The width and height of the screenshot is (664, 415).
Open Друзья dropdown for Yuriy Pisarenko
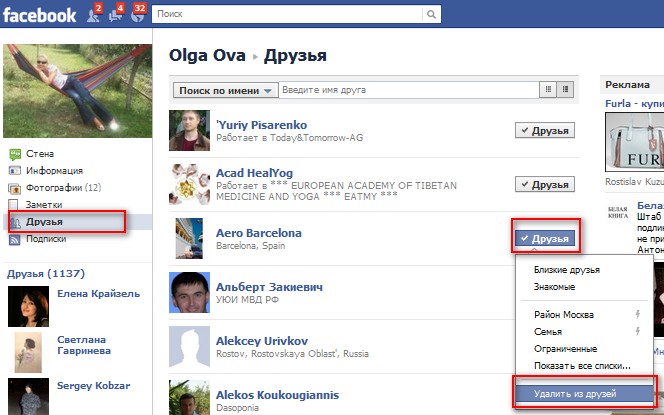coord(545,130)
